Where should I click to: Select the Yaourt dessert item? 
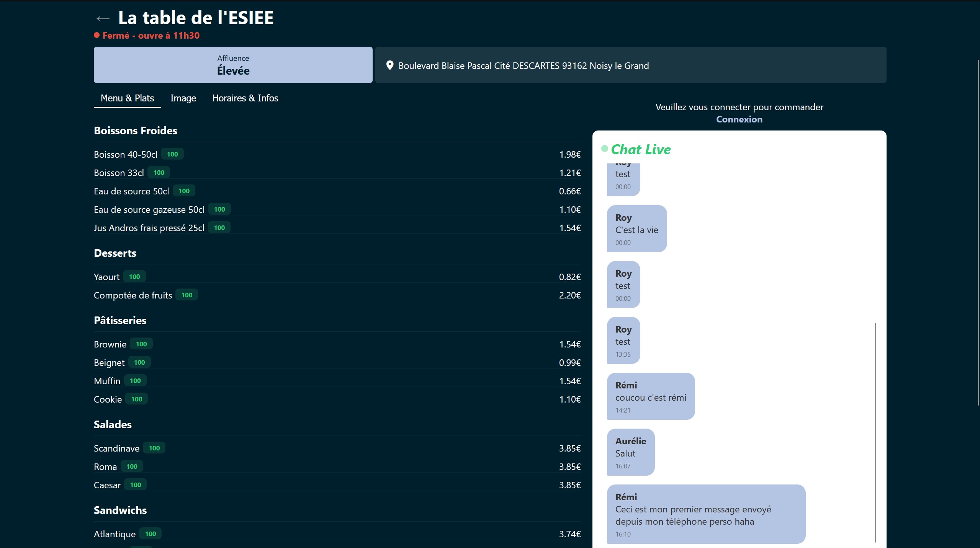[x=337, y=277]
